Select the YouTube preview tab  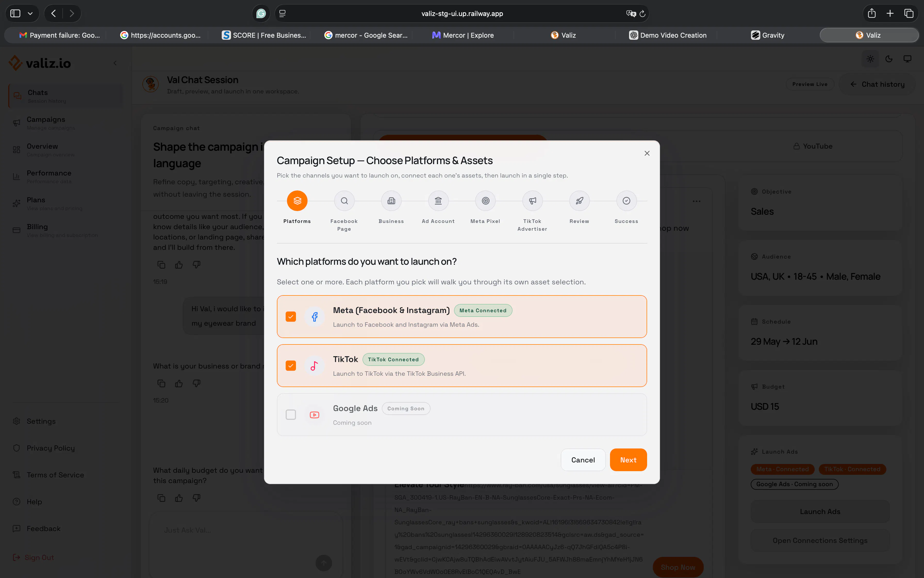(813, 146)
